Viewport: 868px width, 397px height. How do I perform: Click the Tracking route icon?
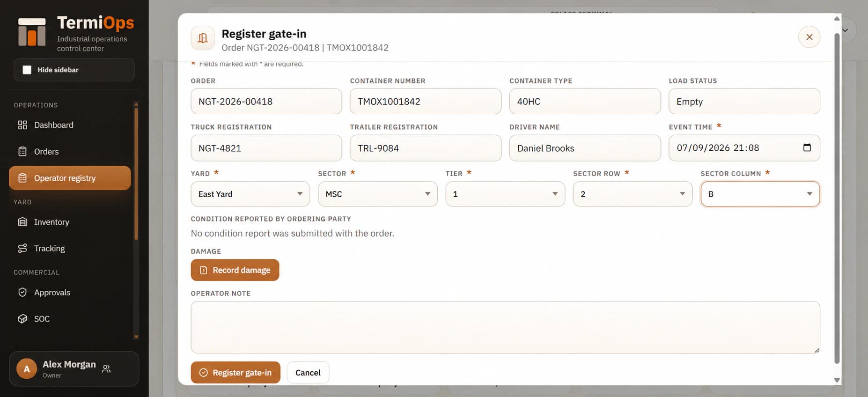click(22, 249)
